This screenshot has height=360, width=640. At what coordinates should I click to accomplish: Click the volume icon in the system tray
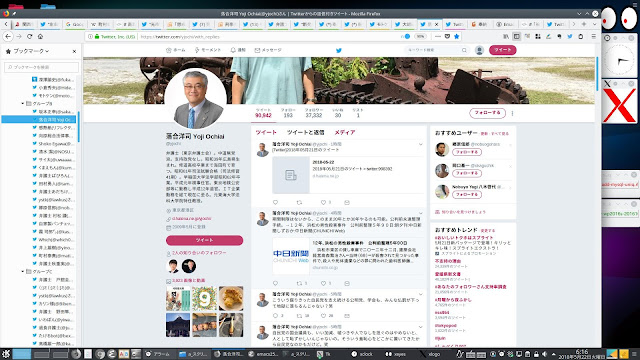(x=544, y=354)
